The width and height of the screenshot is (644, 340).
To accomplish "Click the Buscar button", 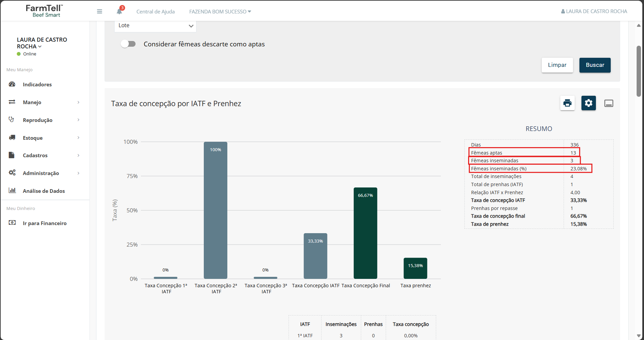I will tap(595, 65).
